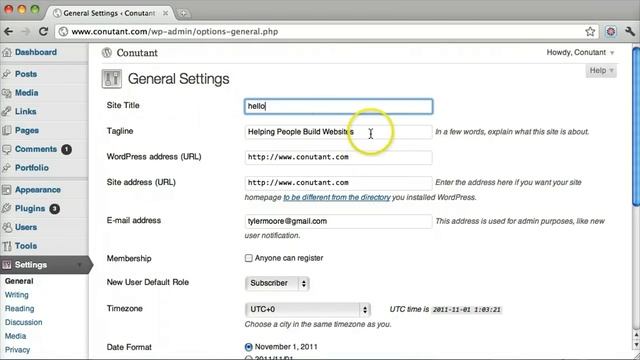Click the extension icon beside the star
Viewport: 640px width, 360px height.
click(x=611, y=31)
